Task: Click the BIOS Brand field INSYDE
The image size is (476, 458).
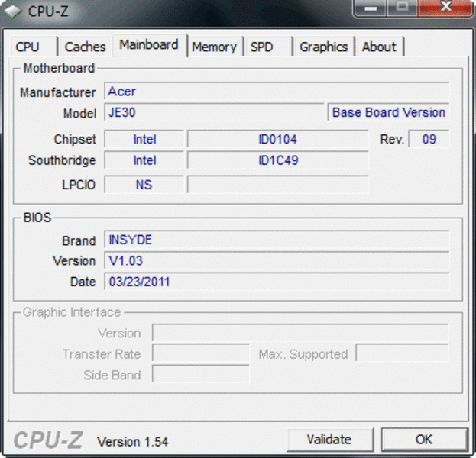Action: click(277, 240)
